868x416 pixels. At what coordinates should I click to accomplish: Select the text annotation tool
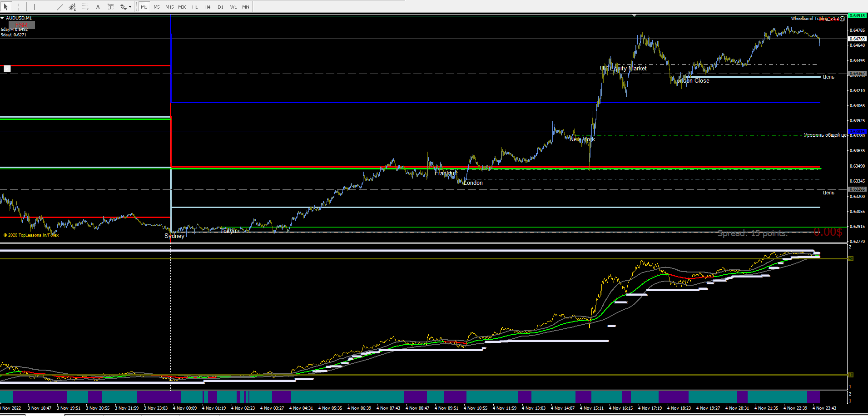pos(98,7)
